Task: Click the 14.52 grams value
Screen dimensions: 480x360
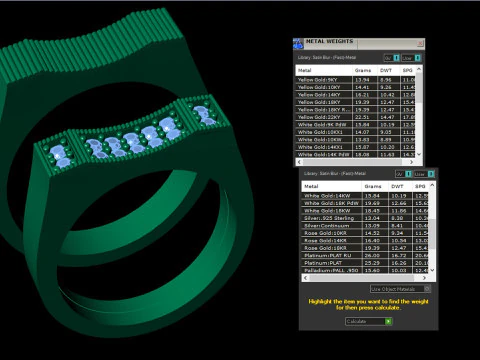Action: tap(372, 233)
